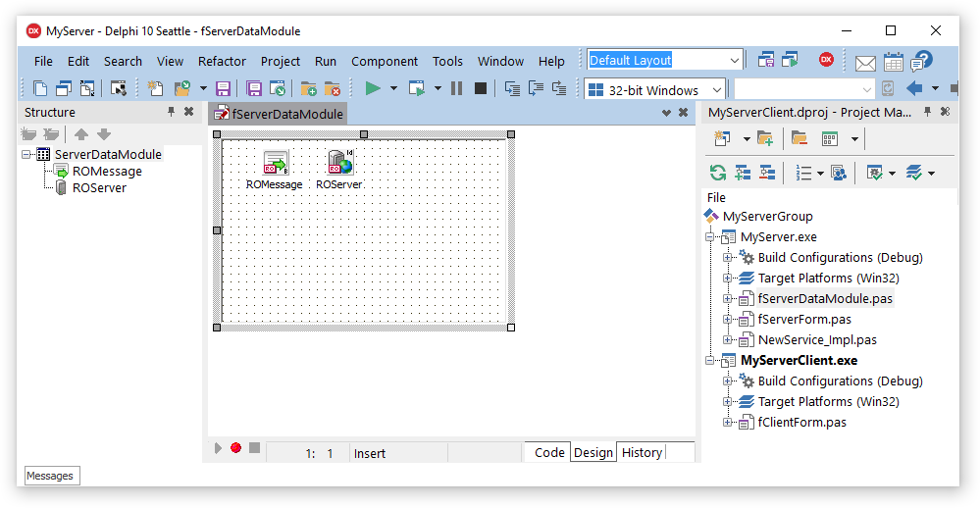The image size is (980, 508).
Task: Click the fServerDataModule editor tab
Action: pos(279,114)
